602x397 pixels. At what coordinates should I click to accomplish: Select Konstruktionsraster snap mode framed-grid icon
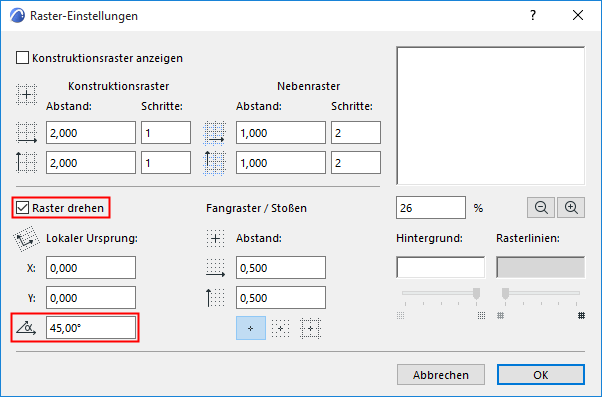[x=310, y=328]
